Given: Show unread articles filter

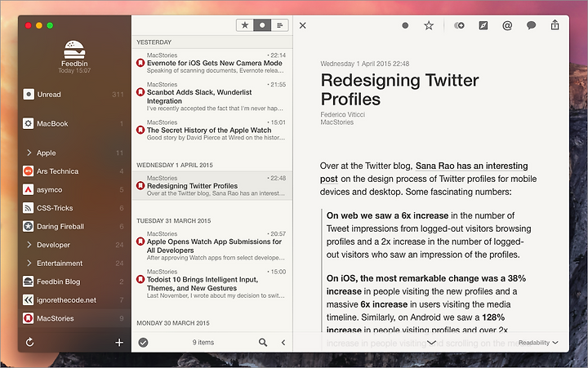Looking at the screenshot, I should (x=262, y=25).
